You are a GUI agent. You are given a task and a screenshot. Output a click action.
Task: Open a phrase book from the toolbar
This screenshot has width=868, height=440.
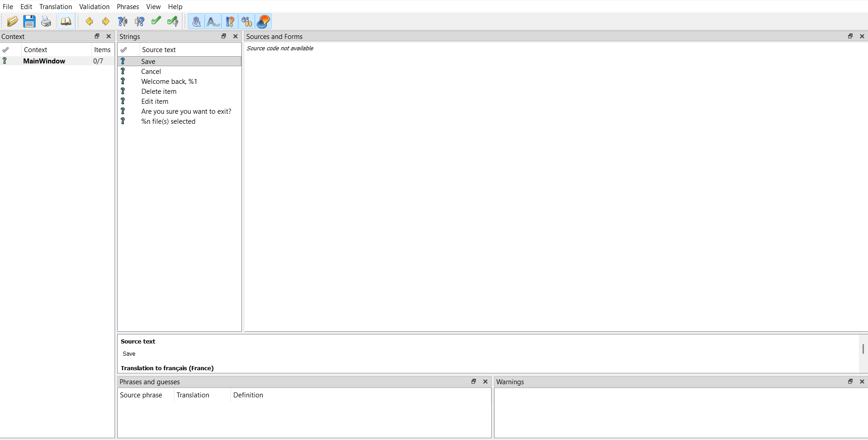click(66, 21)
